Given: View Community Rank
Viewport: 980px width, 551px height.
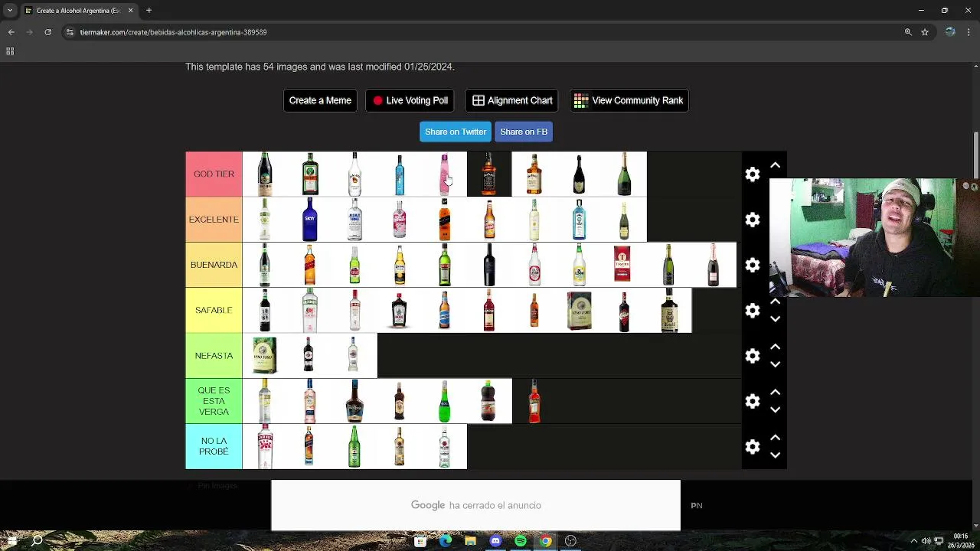Looking at the screenshot, I should (629, 100).
